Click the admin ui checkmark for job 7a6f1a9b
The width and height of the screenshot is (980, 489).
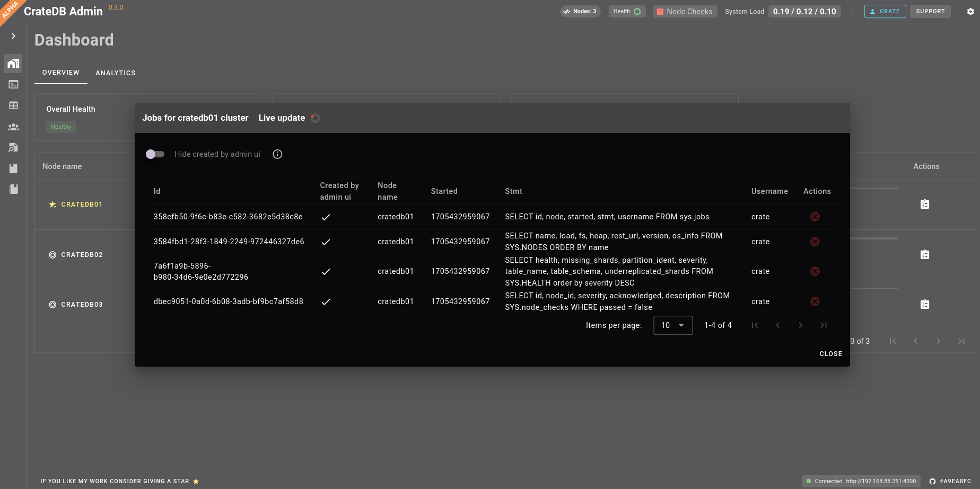pyautogui.click(x=326, y=271)
